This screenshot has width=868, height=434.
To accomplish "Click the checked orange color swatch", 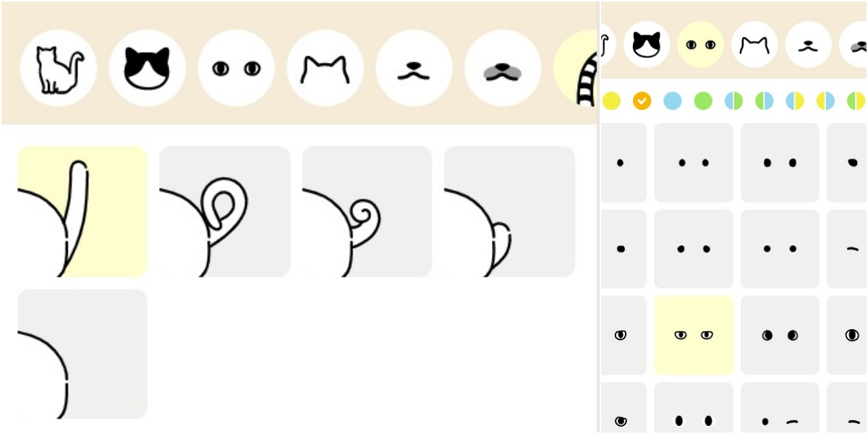I will tap(642, 101).
